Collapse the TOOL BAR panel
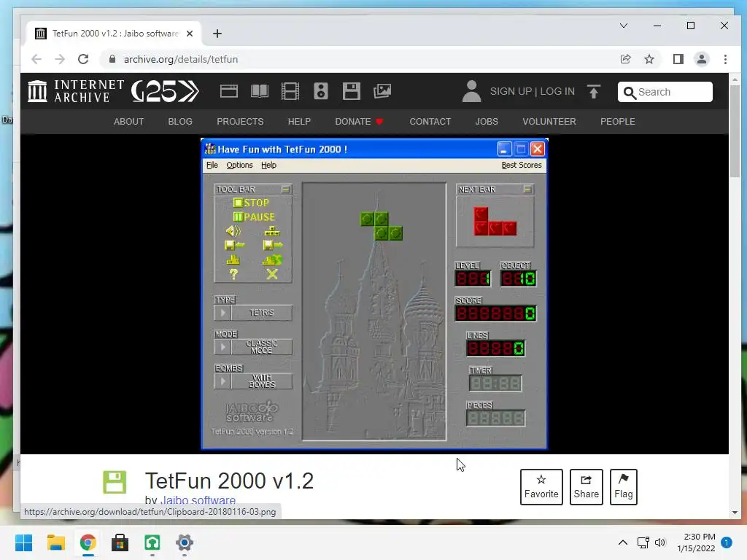Screen dimensions: 747x560 [x=285, y=190]
